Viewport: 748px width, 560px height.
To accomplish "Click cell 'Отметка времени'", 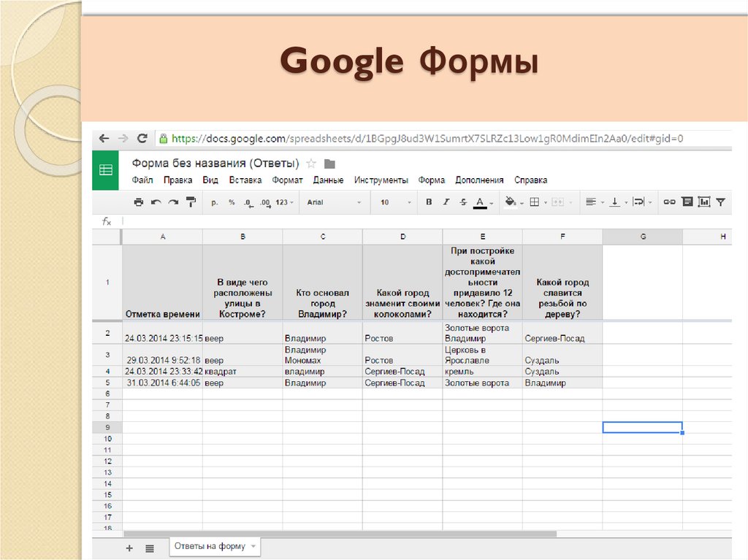I will coord(162,283).
